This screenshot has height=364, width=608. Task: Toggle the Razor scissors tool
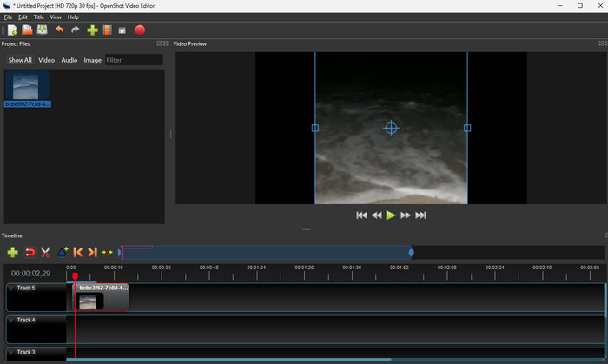pyautogui.click(x=45, y=252)
